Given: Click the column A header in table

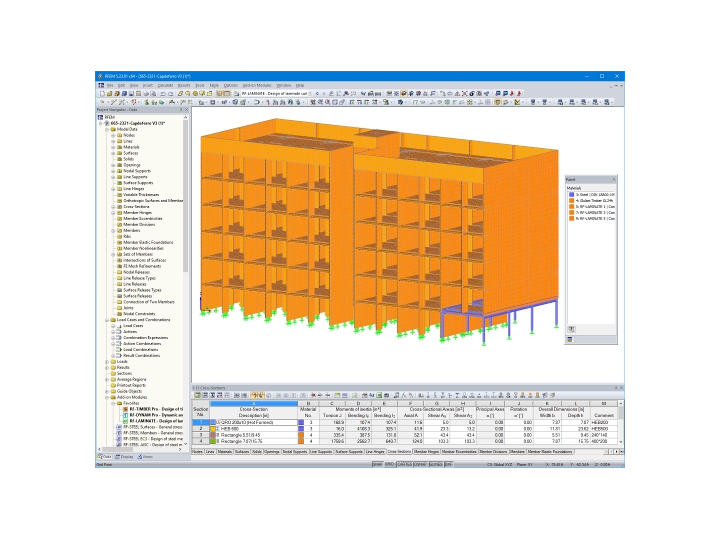Looking at the screenshot, I should click(x=253, y=404).
